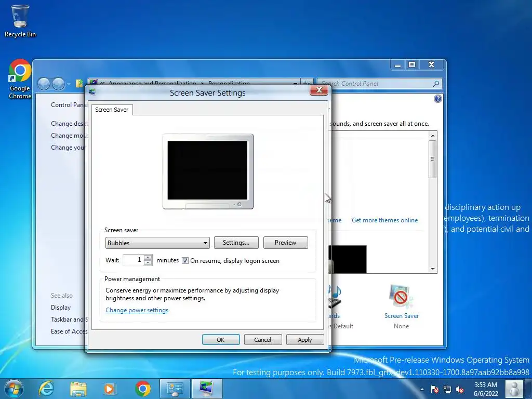Open the network tray icon
Viewport: 532px width, 399px height.
pyautogui.click(x=447, y=389)
